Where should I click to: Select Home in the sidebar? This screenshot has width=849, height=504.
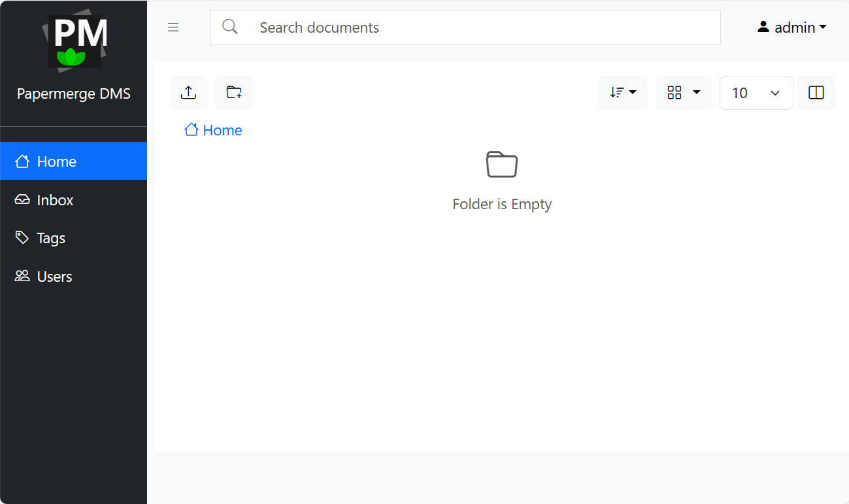tap(56, 161)
